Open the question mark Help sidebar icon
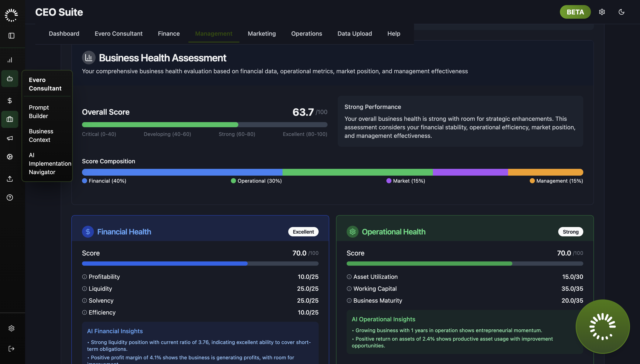The height and width of the screenshot is (364, 640). (x=10, y=198)
